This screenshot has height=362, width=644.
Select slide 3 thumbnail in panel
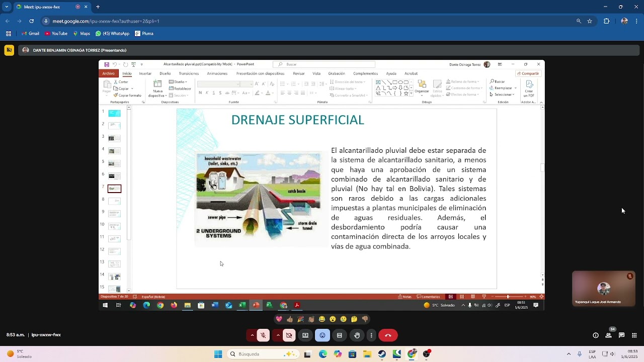(114, 138)
